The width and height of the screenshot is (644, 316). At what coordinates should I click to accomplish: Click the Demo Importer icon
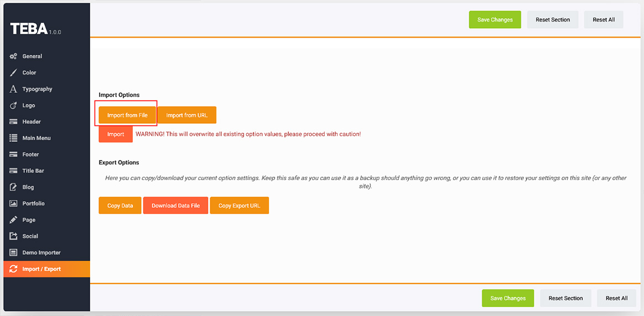click(x=13, y=252)
